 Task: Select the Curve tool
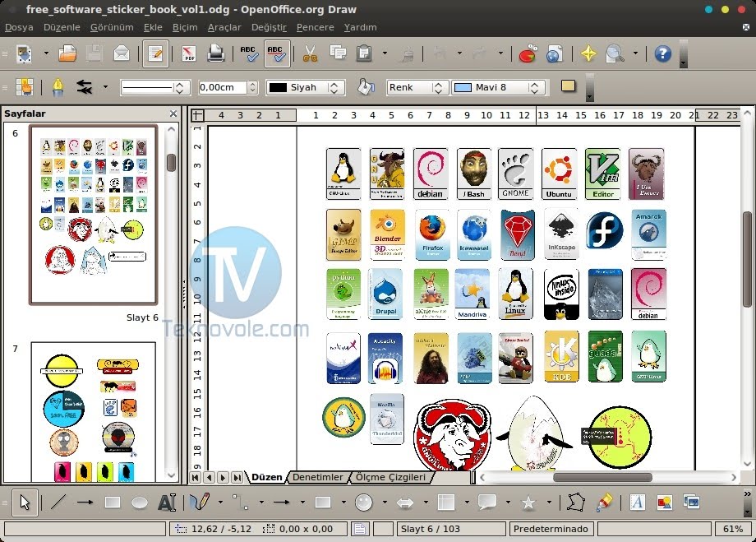(200, 502)
